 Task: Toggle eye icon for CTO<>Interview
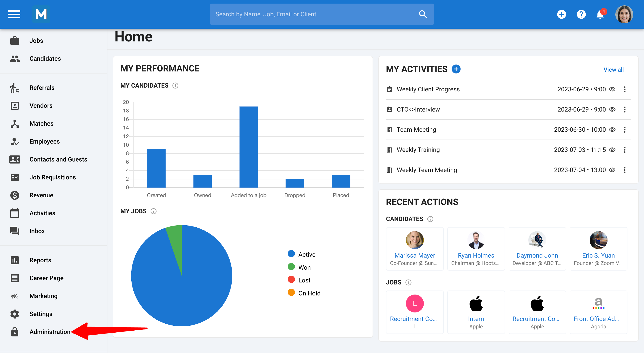click(612, 109)
